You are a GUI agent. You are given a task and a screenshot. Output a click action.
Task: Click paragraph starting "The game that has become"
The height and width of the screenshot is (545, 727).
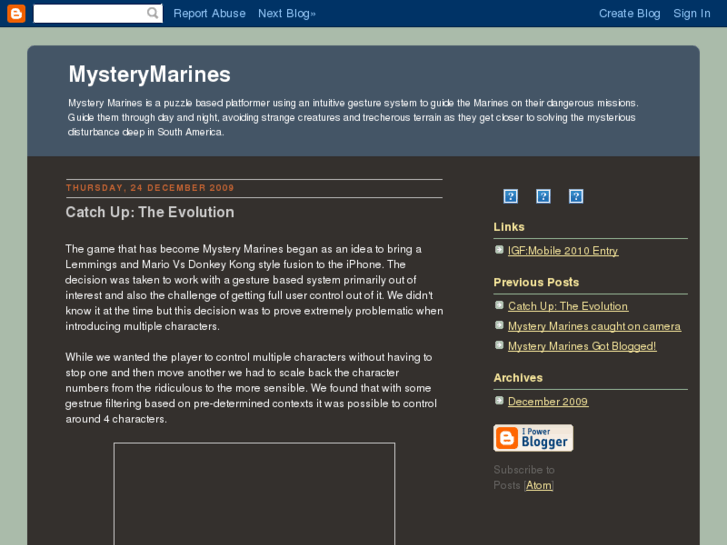click(254, 288)
